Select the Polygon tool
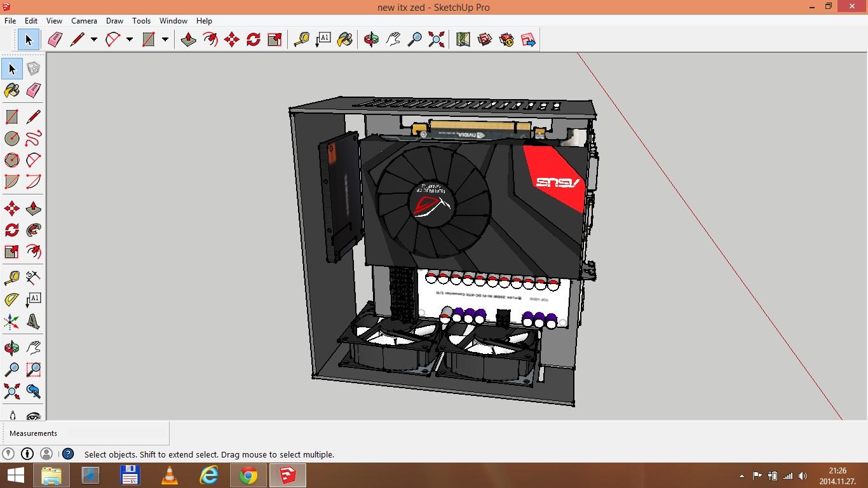Viewport: 868px width, 488px height. point(12,160)
